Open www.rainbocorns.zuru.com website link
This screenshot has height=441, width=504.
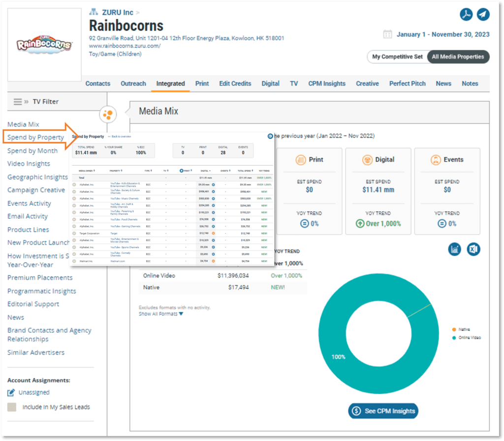[125, 46]
